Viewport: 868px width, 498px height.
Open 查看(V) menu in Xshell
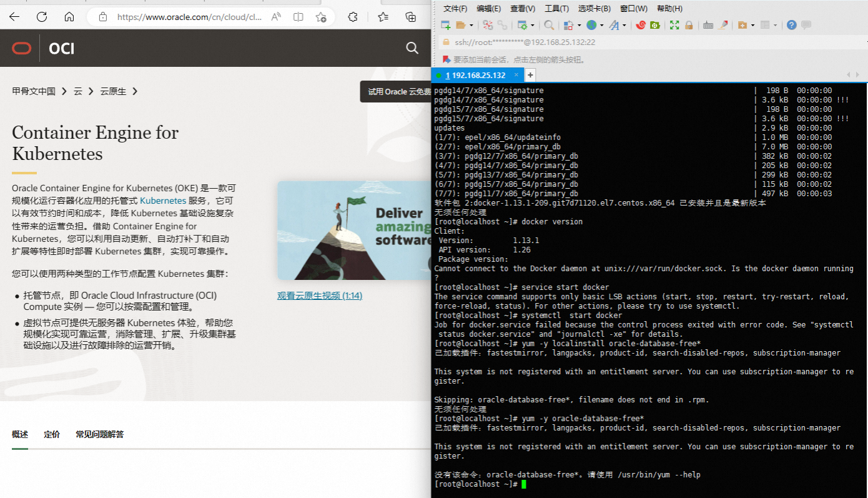(x=523, y=8)
